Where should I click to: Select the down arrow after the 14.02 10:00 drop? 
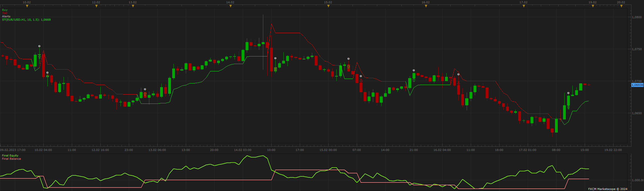click(275, 69)
